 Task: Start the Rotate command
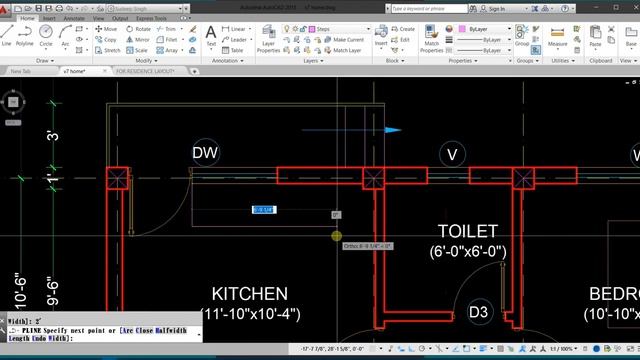(138, 29)
